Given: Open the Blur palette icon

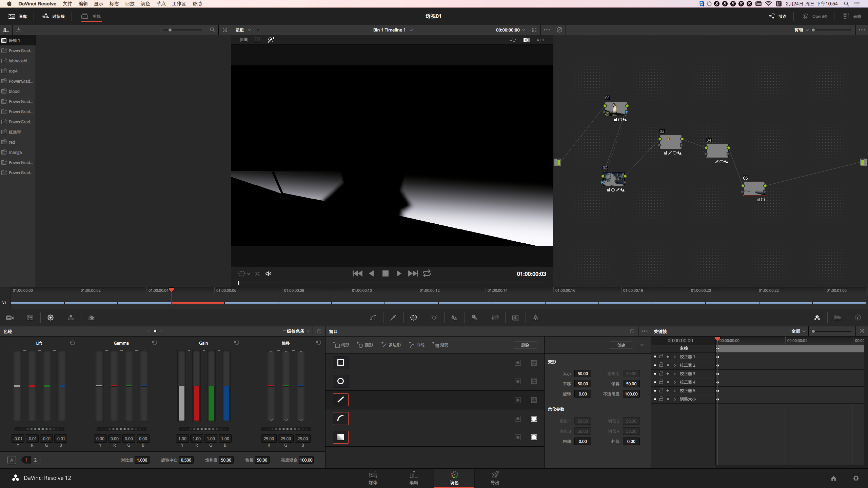Looking at the screenshot, I should tap(454, 318).
